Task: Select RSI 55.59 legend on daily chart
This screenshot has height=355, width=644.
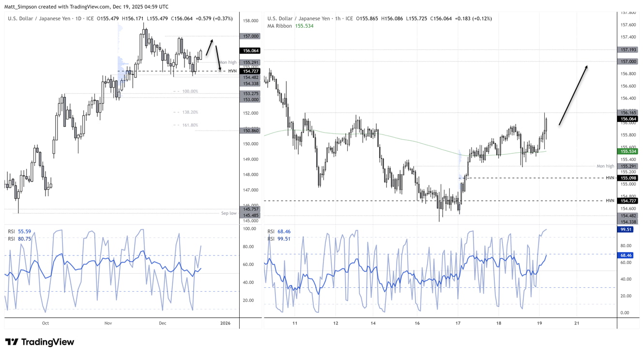Action: 19,232
